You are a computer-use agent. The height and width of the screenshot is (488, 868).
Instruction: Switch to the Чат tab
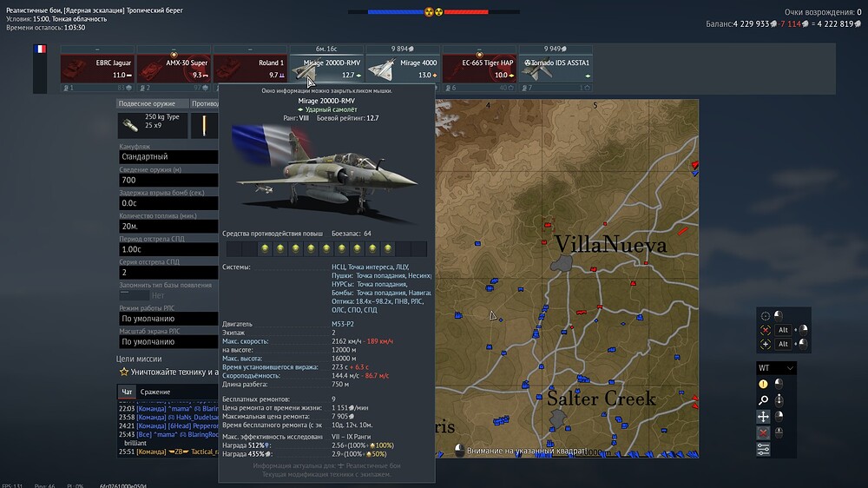pyautogui.click(x=127, y=392)
